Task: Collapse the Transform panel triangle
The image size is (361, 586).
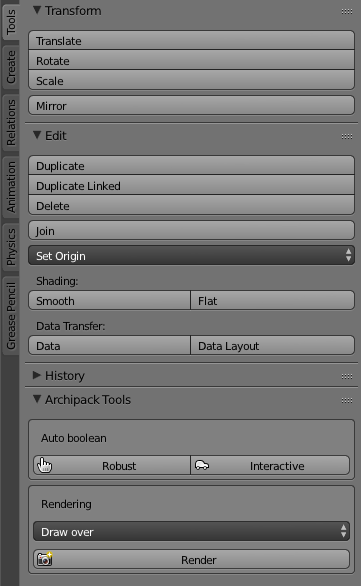Action: click(x=37, y=10)
